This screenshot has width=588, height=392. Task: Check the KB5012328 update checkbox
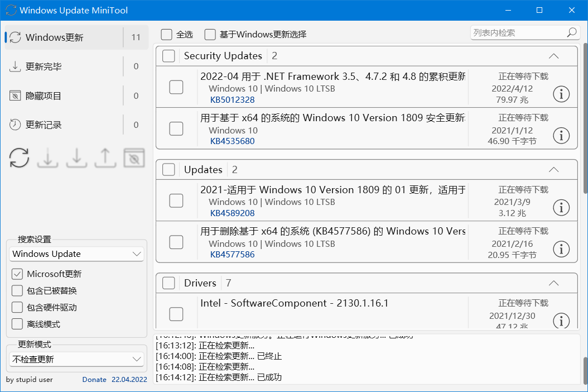(x=176, y=87)
